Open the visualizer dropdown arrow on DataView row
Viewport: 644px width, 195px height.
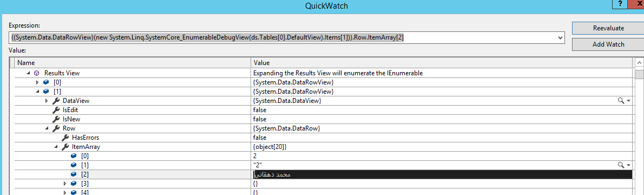point(628,101)
